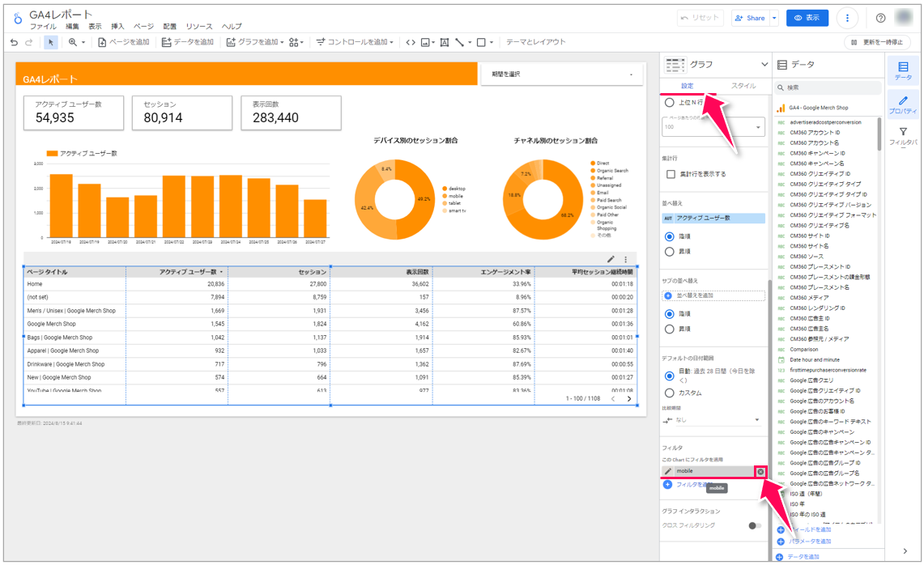This screenshot has height=565, width=924.
Task: Open the 挿入 menu
Action: pyautogui.click(x=118, y=27)
